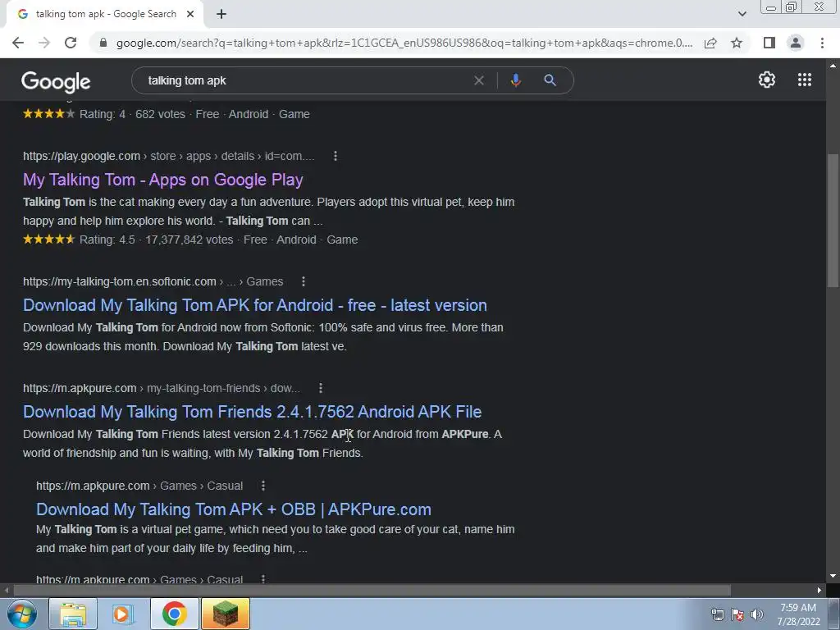Click the vertical page scrollbar thumb
Screen dimensions: 840x630
833,221
